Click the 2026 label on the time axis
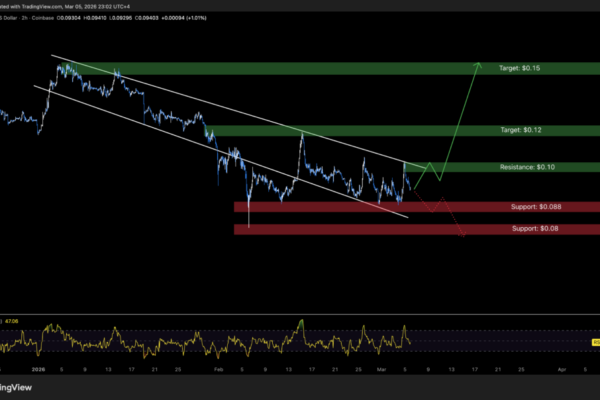This screenshot has width=600, height=400. (40, 368)
